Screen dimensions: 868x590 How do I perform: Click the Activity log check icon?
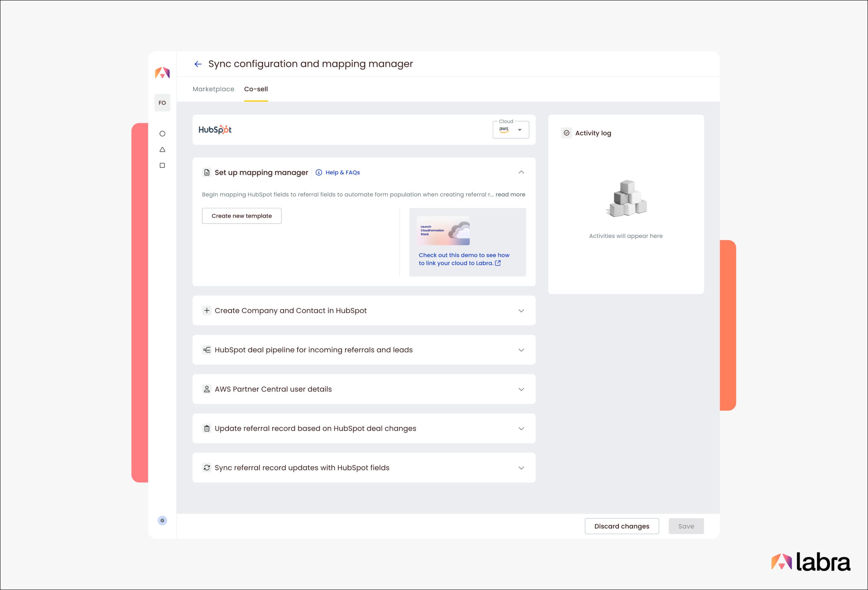pyautogui.click(x=566, y=133)
